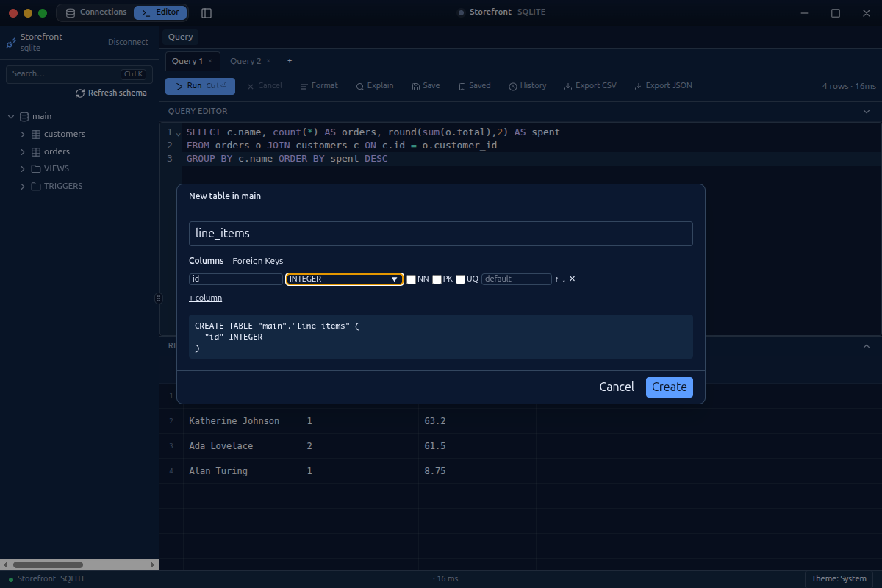Click the default value input field
The height and width of the screenshot is (588, 882).
click(516, 279)
